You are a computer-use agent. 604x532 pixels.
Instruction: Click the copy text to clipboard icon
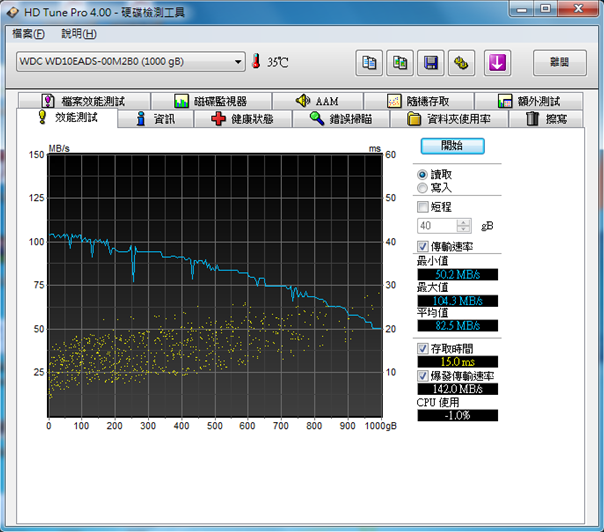[x=370, y=63]
